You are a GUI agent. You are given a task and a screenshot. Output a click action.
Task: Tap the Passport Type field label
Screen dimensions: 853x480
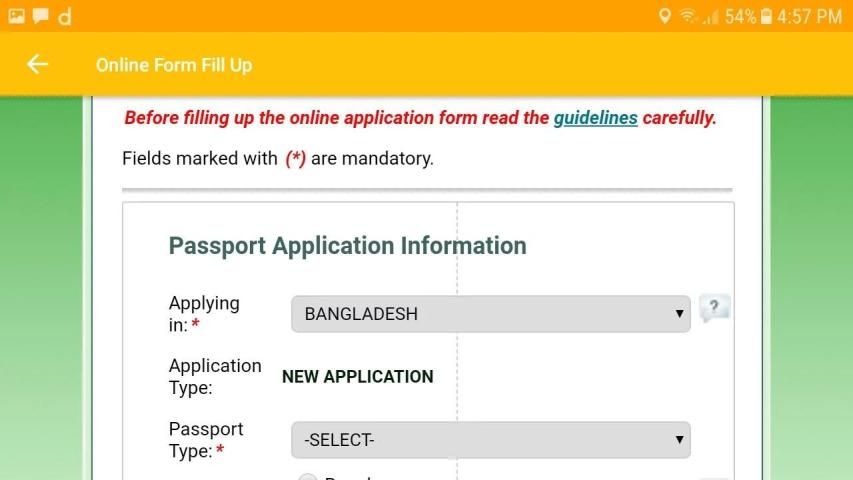pos(205,440)
